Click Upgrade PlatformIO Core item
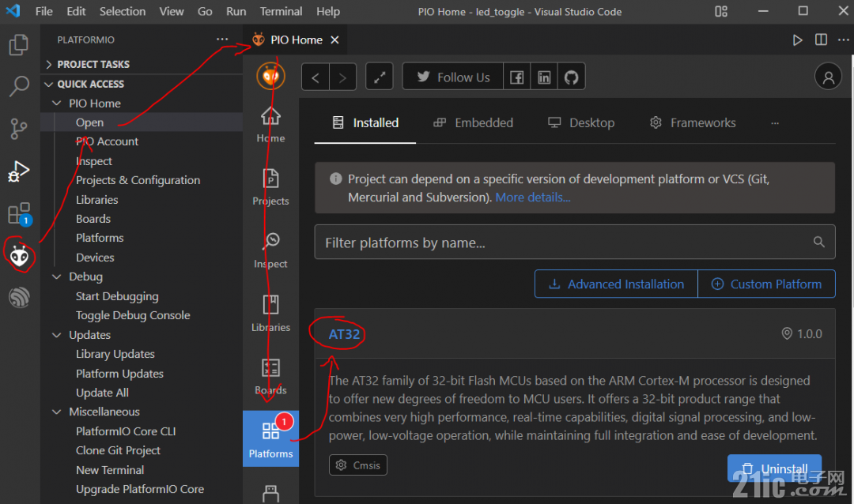Viewport: 854px width, 504px height. coord(140,489)
